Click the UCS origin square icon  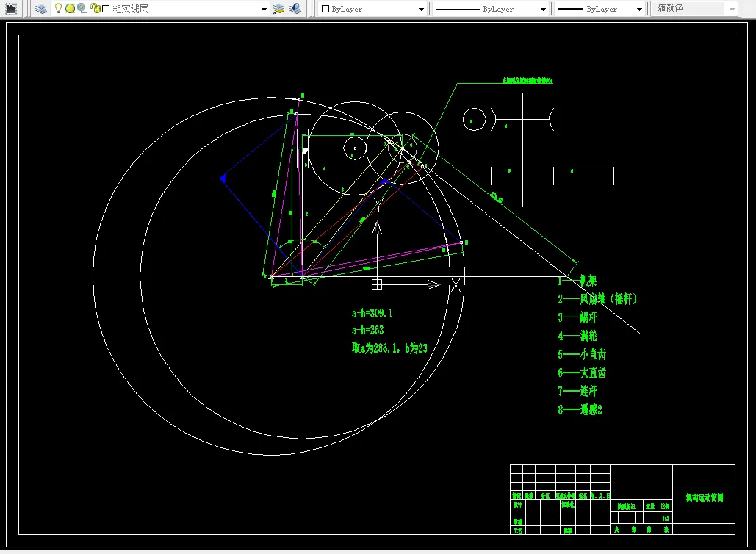click(377, 285)
